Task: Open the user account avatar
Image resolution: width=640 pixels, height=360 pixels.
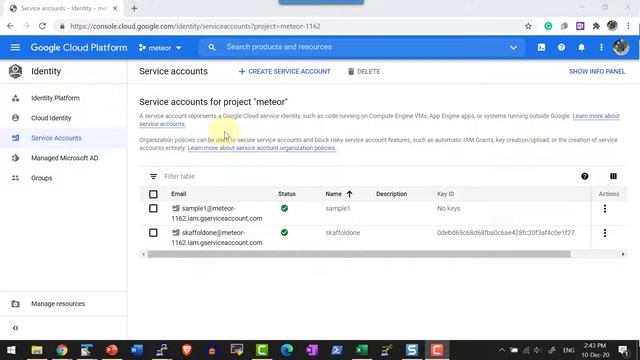Action: coord(621,47)
